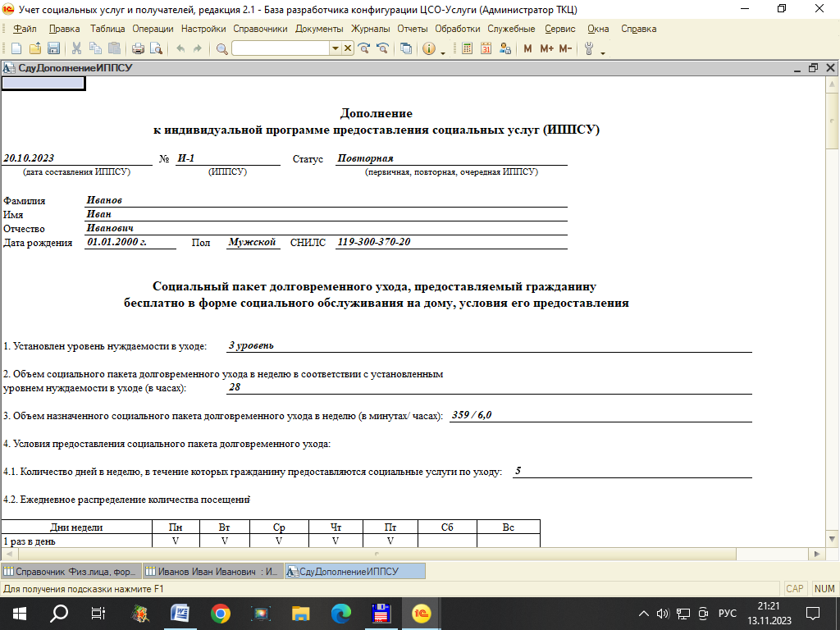840x630 pixels.
Task: Click the Copy icon in toolbar
Action: (x=94, y=49)
